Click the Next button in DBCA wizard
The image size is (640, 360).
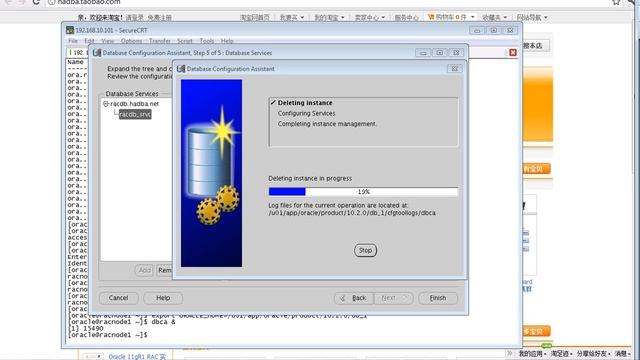coord(393,298)
